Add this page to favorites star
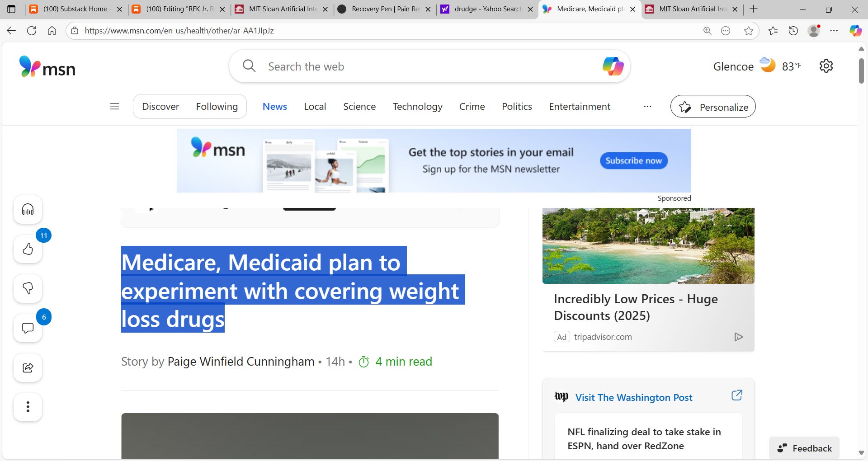Viewport: 868px width, 461px height. pos(749,31)
